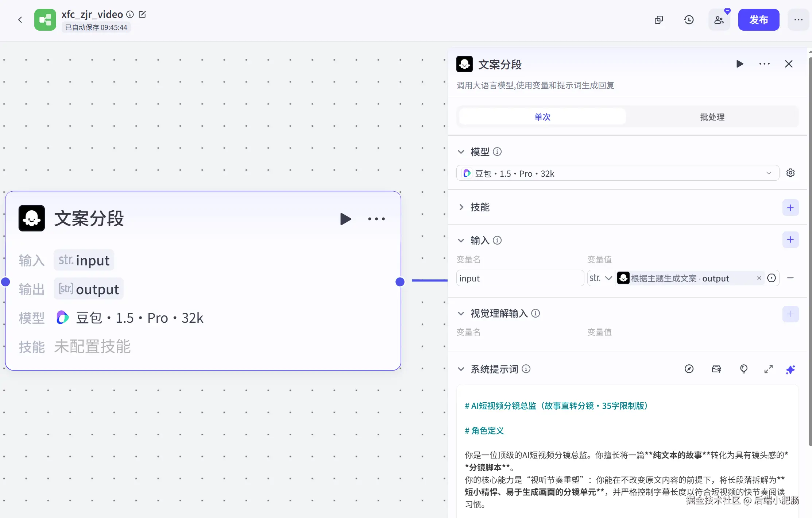The image size is (812, 518).
Task: Click the 发布 publish button
Action: [x=758, y=20]
